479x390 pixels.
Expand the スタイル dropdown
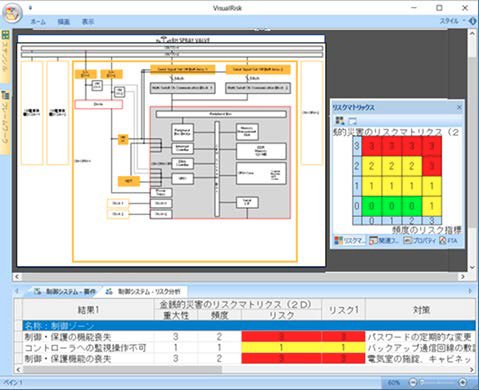(x=452, y=21)
